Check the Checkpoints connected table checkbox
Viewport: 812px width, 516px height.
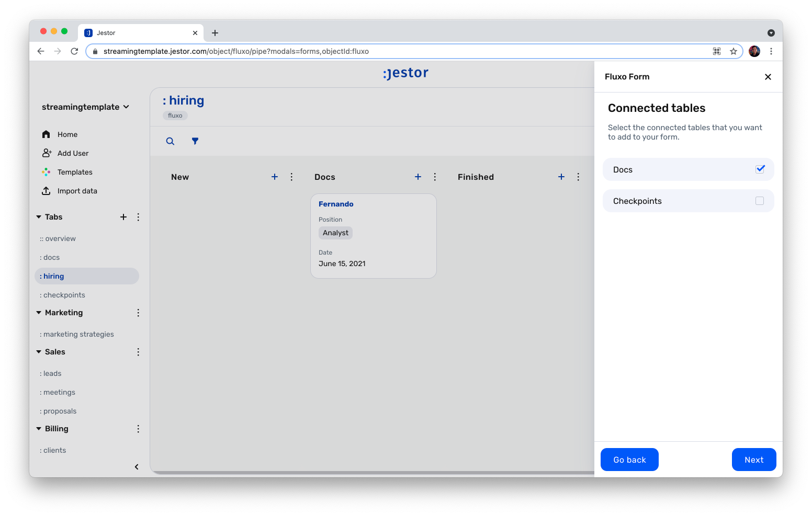[760, 201]
